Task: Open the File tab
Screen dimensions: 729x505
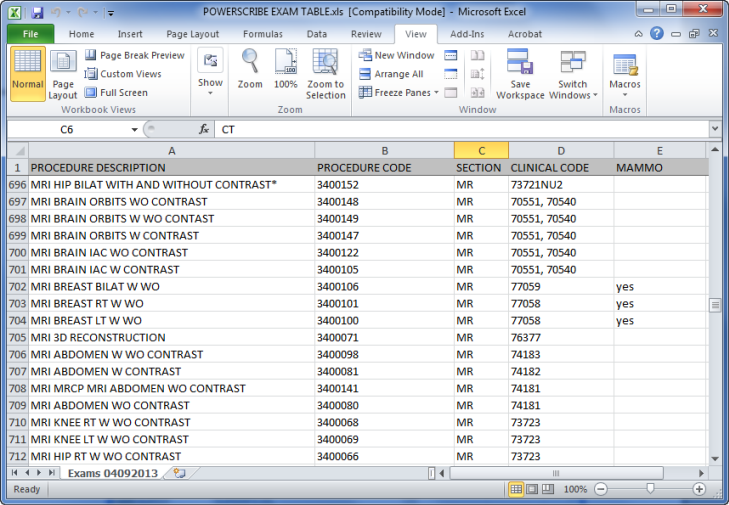Action: coord(31,34)
